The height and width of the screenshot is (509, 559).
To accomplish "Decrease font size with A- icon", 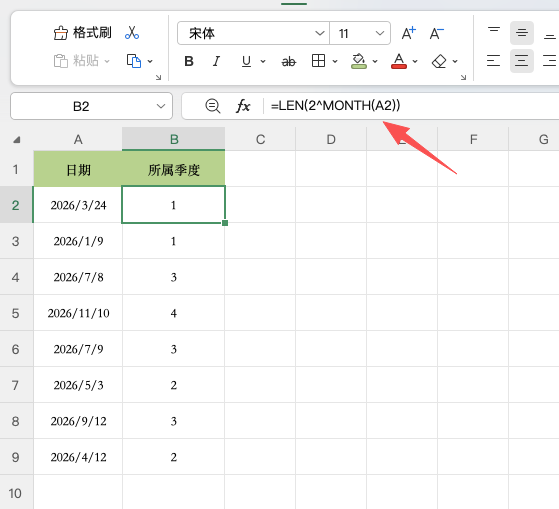I will click(436, 33).
